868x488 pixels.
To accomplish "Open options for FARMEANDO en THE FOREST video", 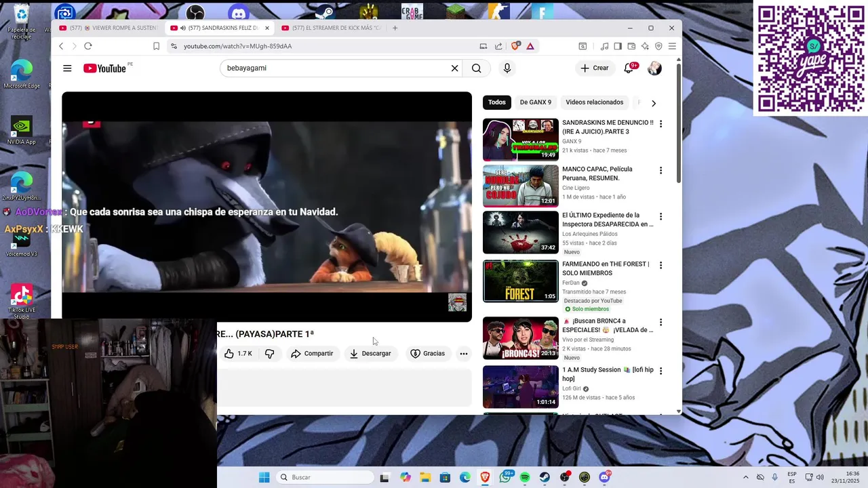I will tap(660, 265).
